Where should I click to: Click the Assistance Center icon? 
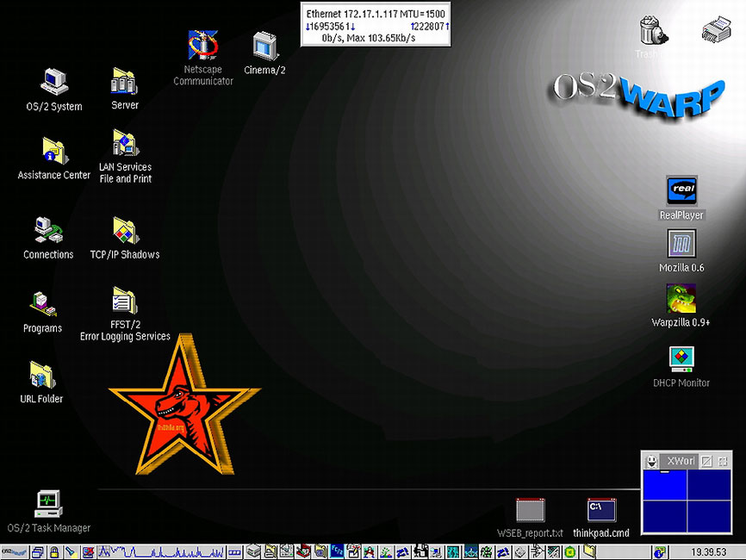click(x=54, y=152)
